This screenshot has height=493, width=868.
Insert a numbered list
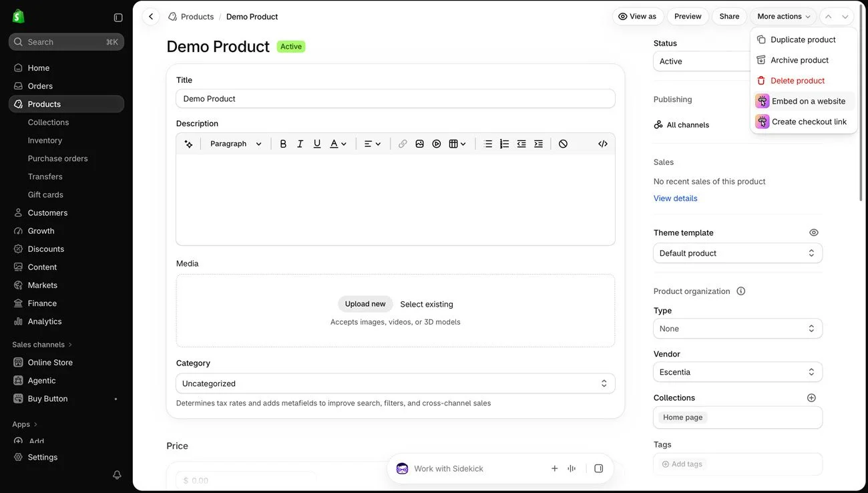(504, 144)
